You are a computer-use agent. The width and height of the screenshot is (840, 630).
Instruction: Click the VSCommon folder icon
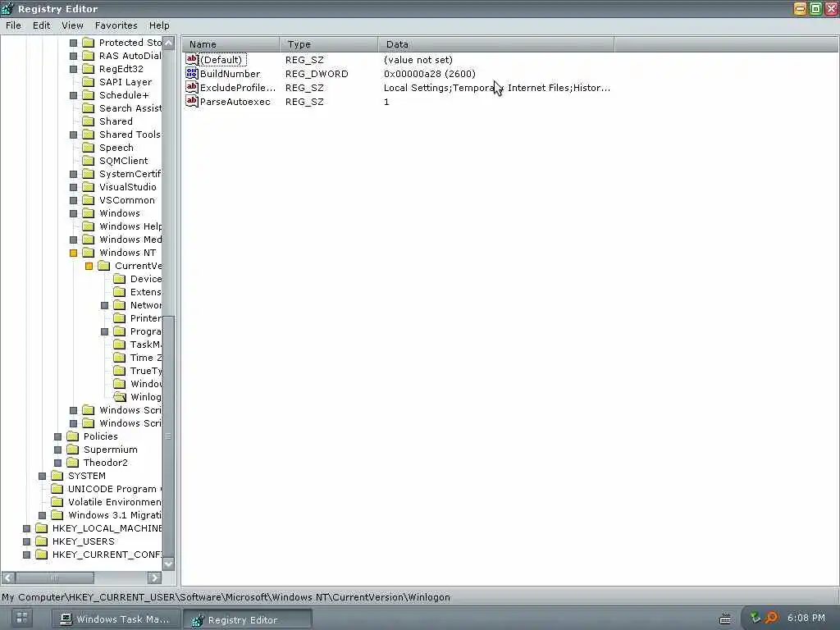89,200
